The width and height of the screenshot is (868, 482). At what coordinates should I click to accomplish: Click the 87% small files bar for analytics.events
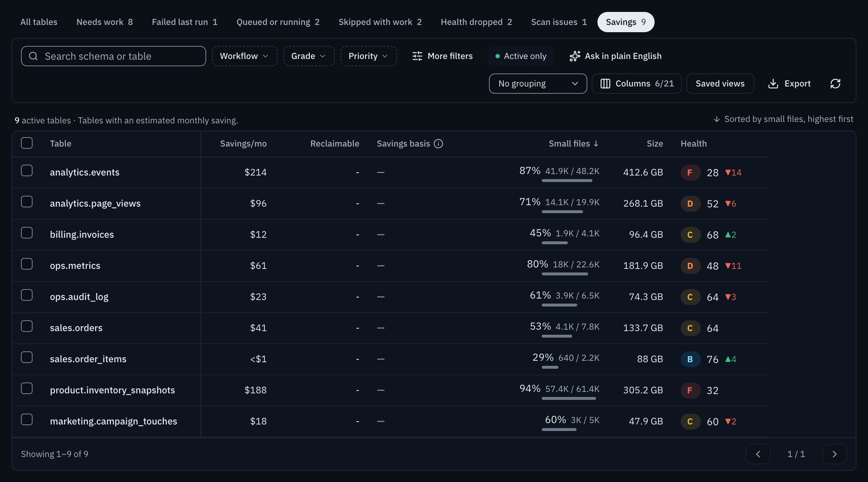point(567,181)
